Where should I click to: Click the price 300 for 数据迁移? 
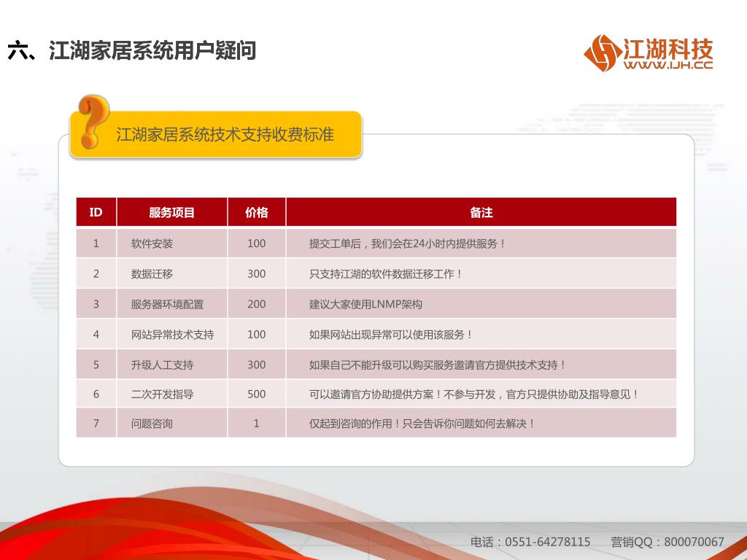point(256,274)
